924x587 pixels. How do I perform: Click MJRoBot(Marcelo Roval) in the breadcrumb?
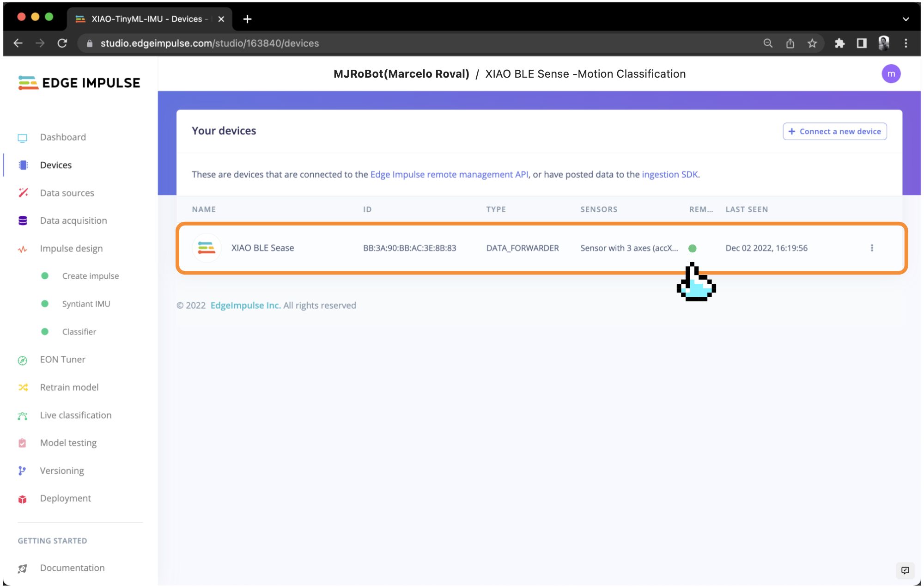401,74
